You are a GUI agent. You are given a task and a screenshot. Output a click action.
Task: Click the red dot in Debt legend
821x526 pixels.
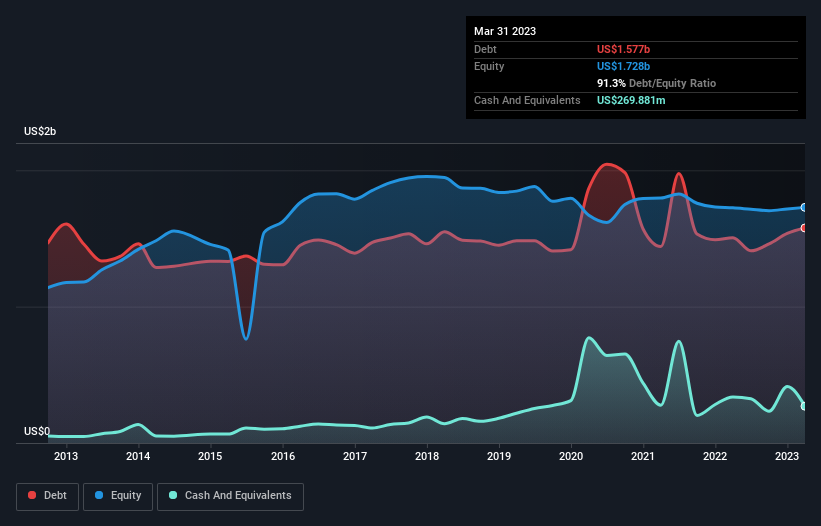pyautogui.click(x=32, y=495)
